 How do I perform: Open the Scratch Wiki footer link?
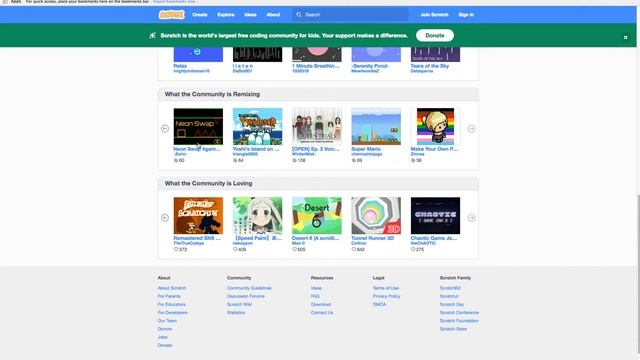(239, 304)
